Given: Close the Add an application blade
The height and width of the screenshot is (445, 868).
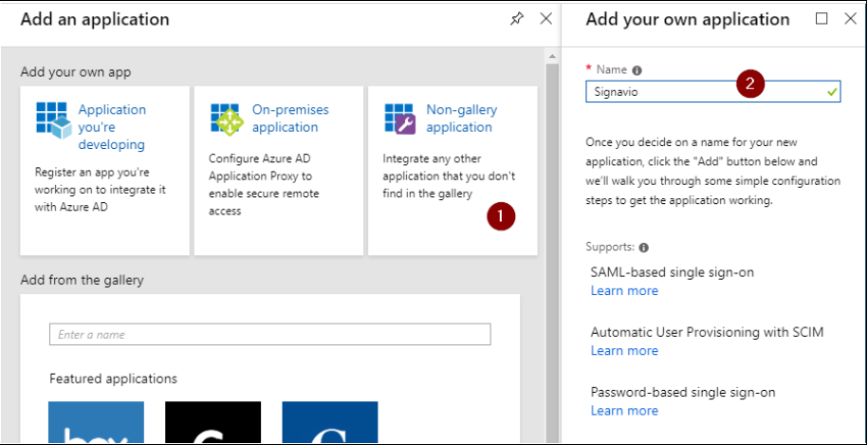Looking at the screenshot, I should tap(545, 19).
